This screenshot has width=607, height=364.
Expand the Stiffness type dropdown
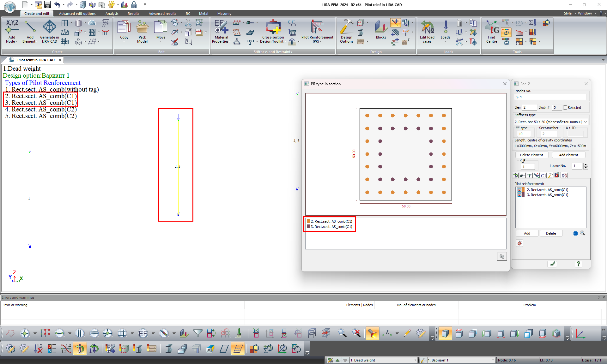[x=585, y=122]
